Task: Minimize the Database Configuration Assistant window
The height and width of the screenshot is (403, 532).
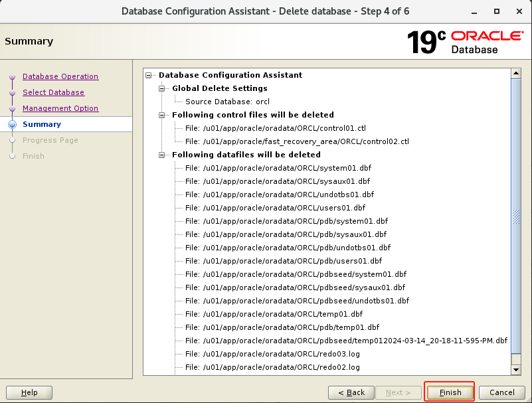Action: click(474, 12)
